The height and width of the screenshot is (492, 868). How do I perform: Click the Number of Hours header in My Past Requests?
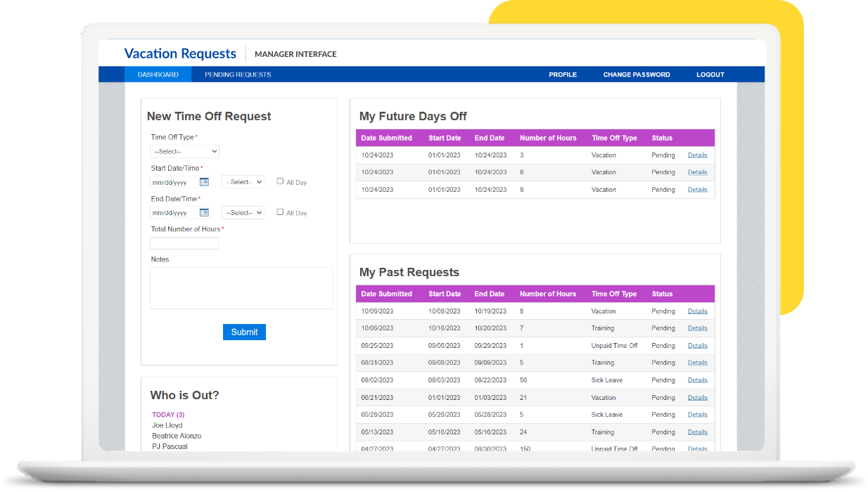pyautogui.click(x=548, y=294)
